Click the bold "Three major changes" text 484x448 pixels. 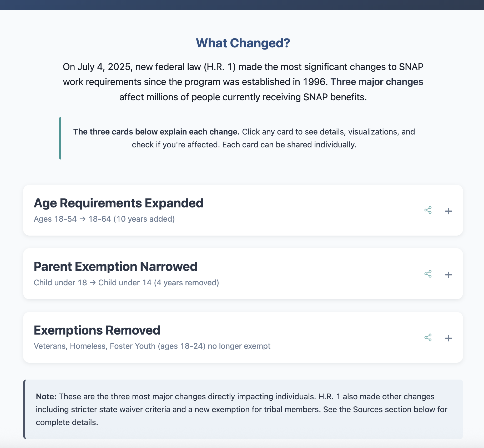(377, 82)
